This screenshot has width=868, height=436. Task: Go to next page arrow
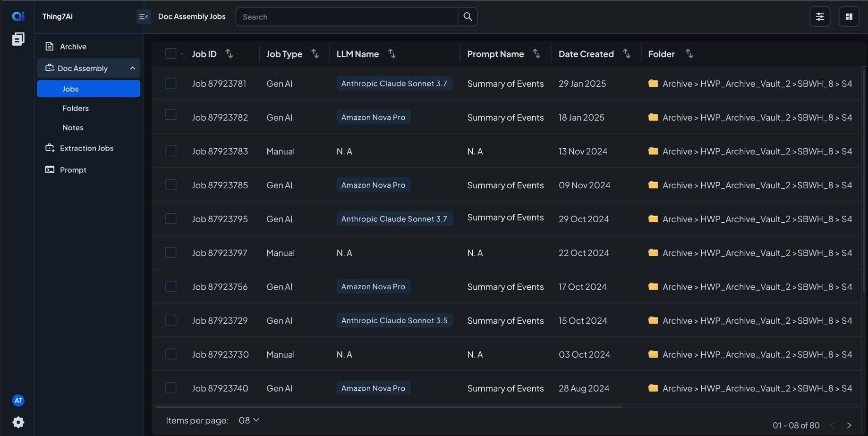click(849, 425)
